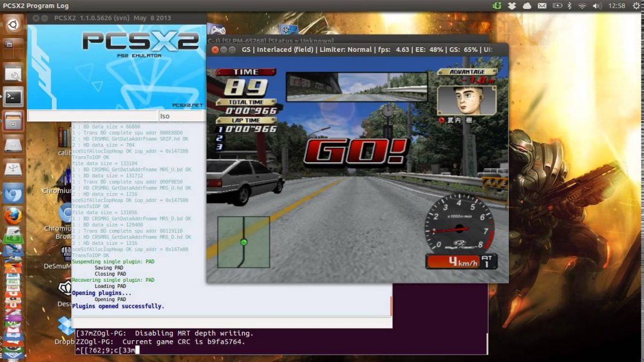The width and height of the screenshot is (644, 362).
Task: Open the calibre desktop shortcut
Action: [x=65, y=142]
